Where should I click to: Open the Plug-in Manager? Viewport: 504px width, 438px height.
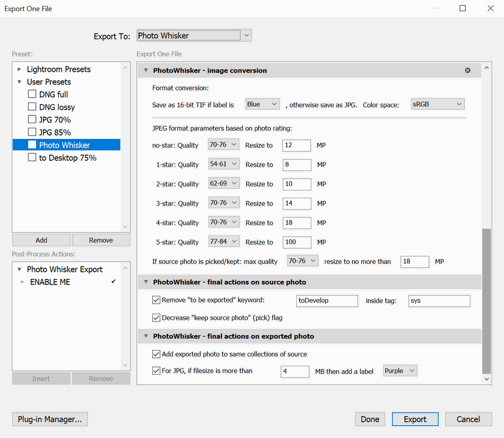50,420
